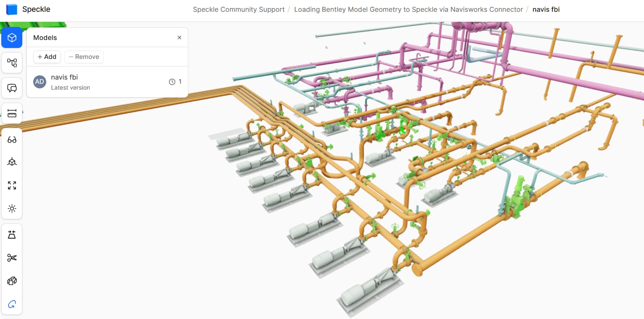
Task: Click the Latest version text
Action: pyautogui.click(x=70, y=88)
